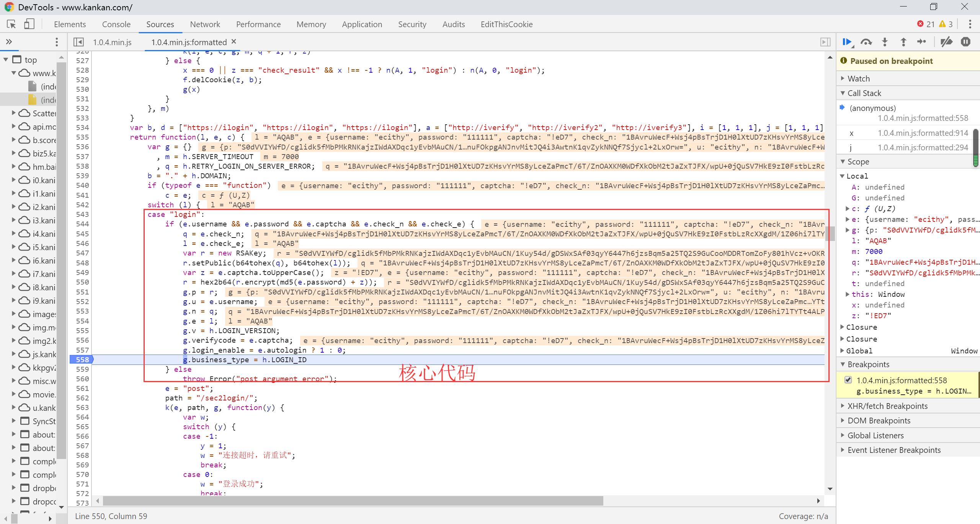Viewport: 980px width, 524px height.
Task: Toggle deactivate breakpoints icon
Action: [x=946, y=42]
